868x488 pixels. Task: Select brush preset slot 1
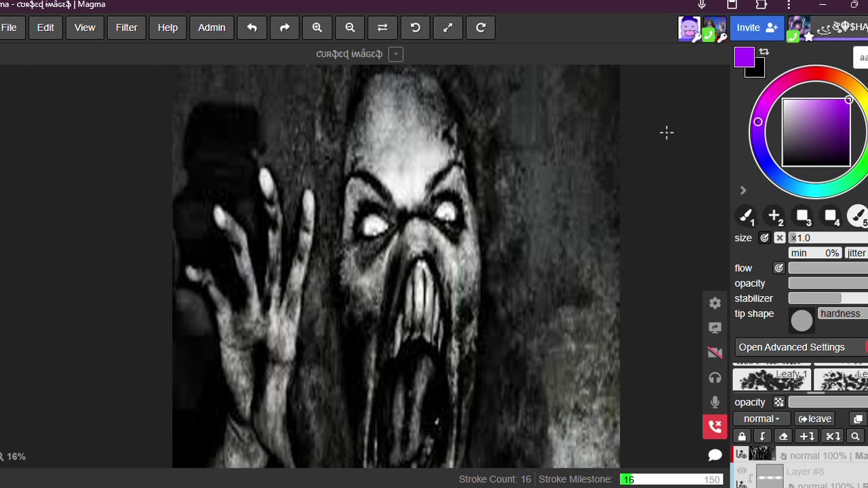(x=746, y=216)
